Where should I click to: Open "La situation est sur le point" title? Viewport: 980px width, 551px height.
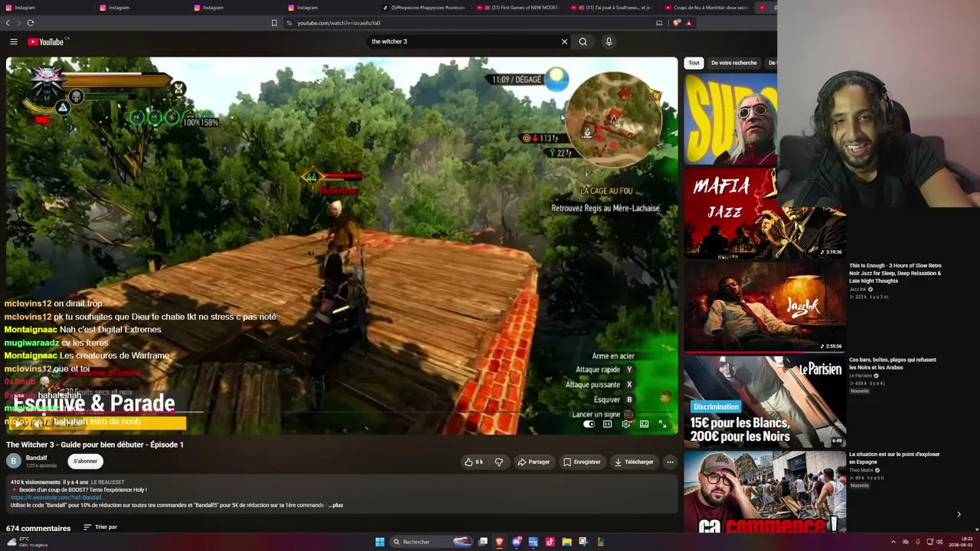[x=894, y=458]
